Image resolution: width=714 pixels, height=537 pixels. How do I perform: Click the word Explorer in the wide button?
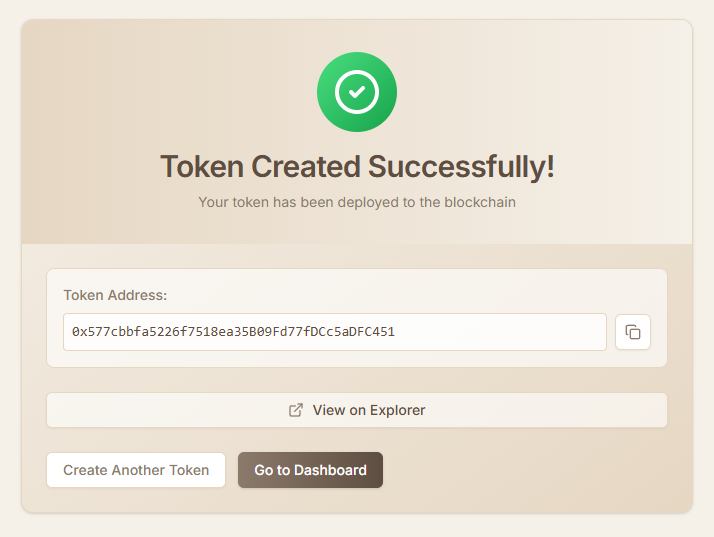(397, 410)
